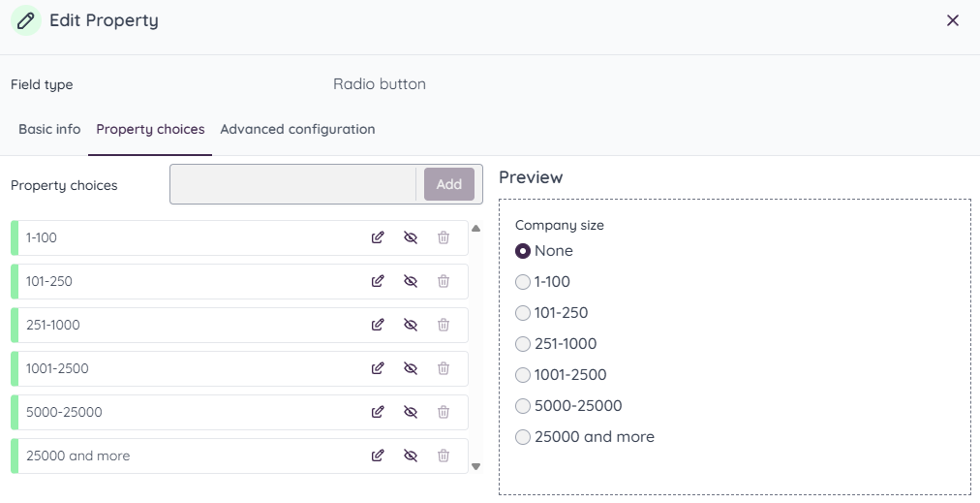This screenshot has height=503, width=980.
Task: Click the choices list scroll up arrow
Action: pyautogui.click(x=475, y=229)
